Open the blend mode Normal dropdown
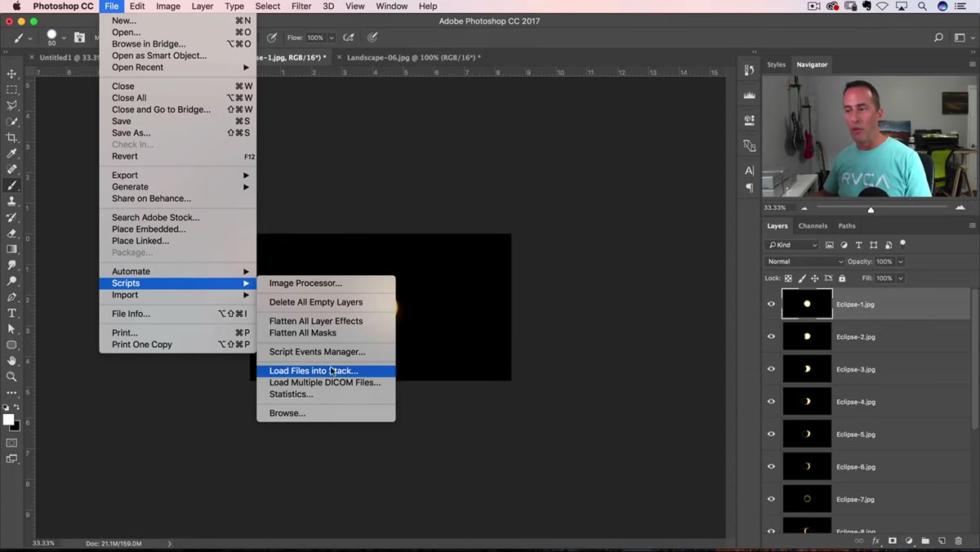Image resolution: width=980 pixels, height=552 pixels. 804,261
